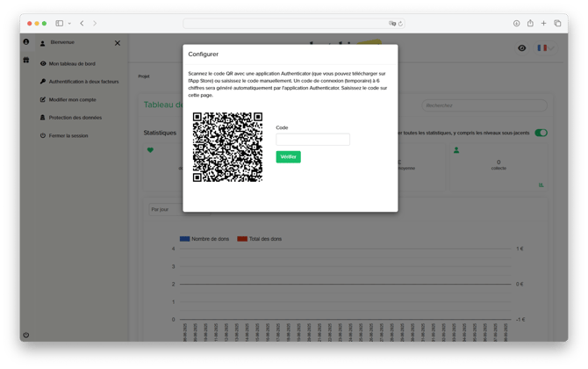588x369 pixels.
Task: Open Protection des données
Action: 71,118
